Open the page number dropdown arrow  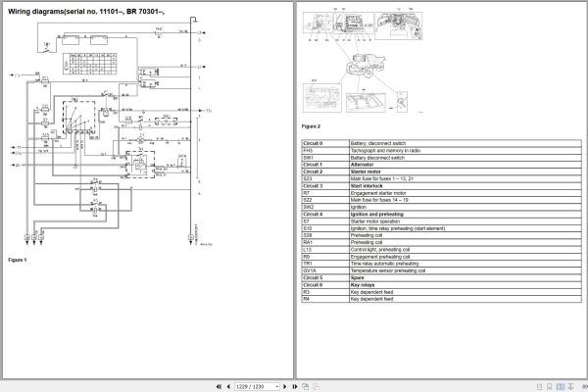click(x=277, y=386)
